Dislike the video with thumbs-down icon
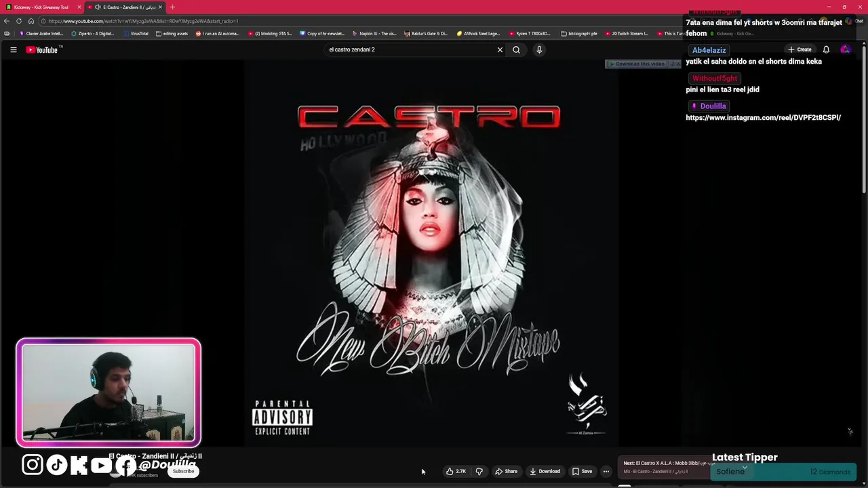The height and width of the screenshot is (488, 868). [x=479, y=471]
